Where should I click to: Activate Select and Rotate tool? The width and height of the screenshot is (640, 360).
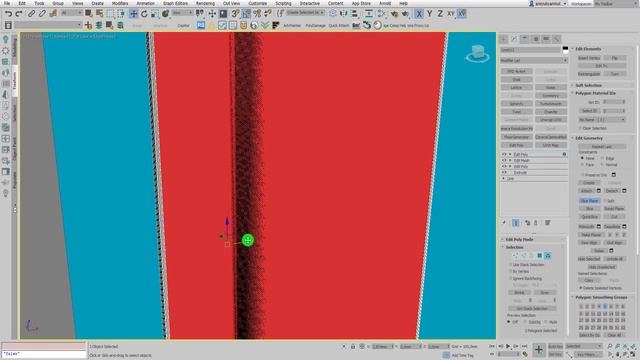click(x=144, y=14)
